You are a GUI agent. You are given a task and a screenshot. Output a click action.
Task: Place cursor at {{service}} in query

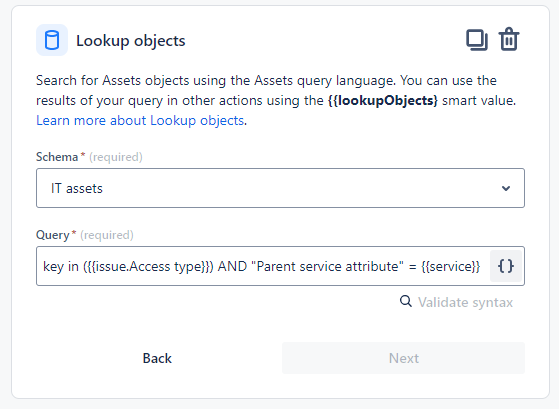451,266
